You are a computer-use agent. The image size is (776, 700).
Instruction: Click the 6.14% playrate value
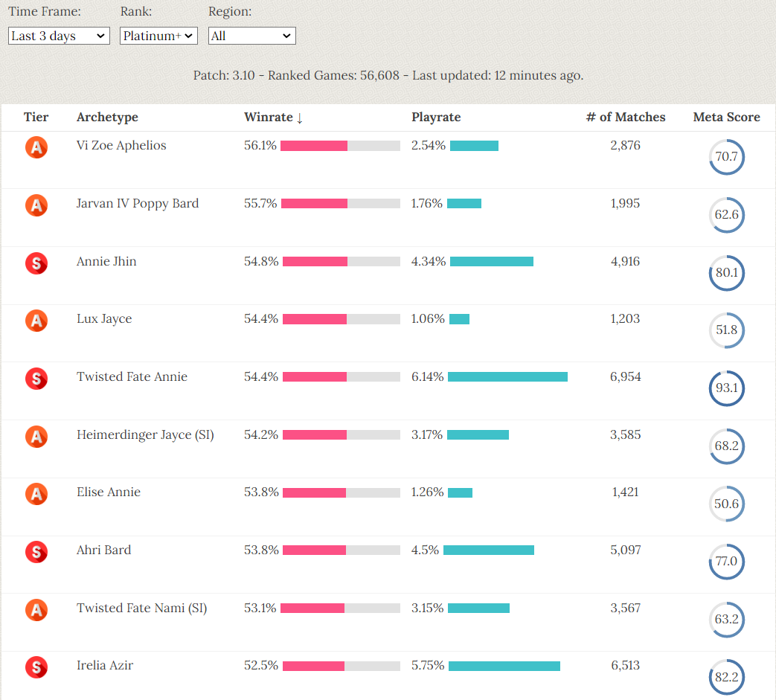(428, 377)
